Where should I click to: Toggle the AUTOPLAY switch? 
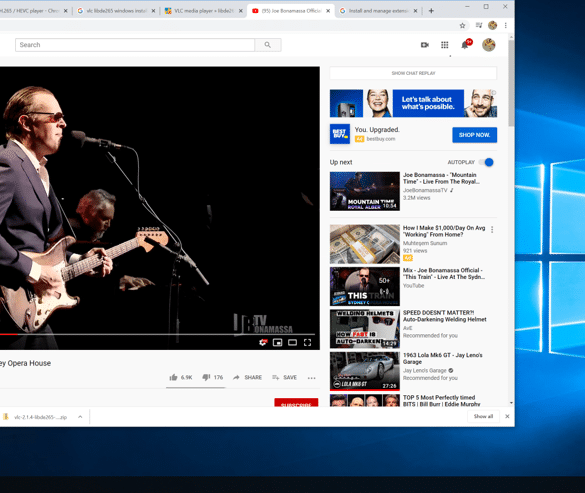(487, 162)
